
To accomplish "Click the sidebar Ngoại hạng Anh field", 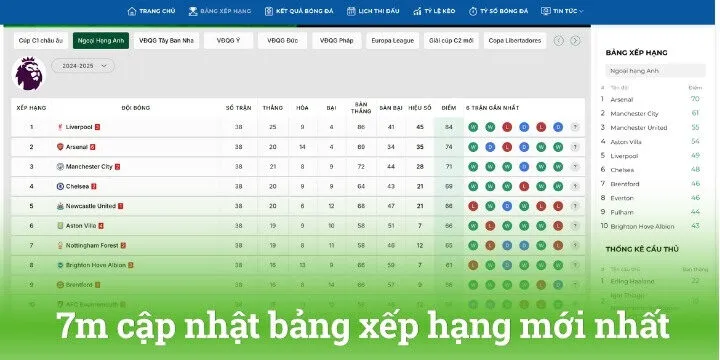I will pyautogui.click(x=655, y=71).
